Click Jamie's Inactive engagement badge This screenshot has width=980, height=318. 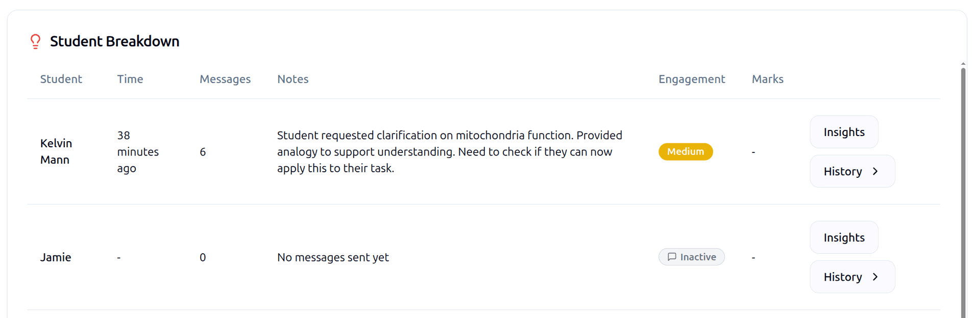[692, 257]
